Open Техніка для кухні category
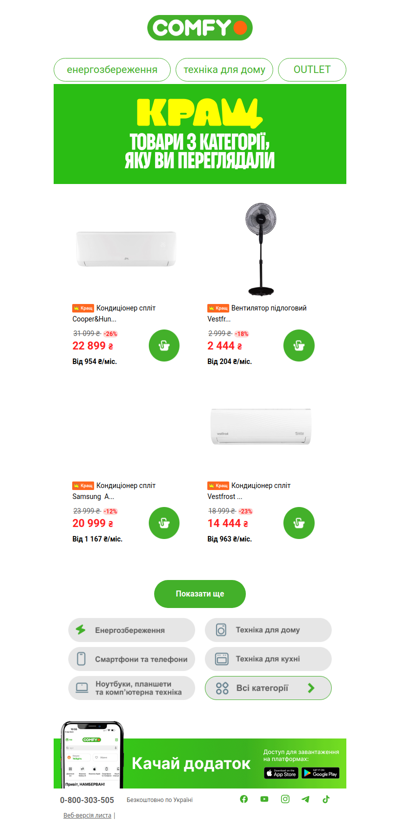The image size is (400, 836). click(x=268, y=659)
